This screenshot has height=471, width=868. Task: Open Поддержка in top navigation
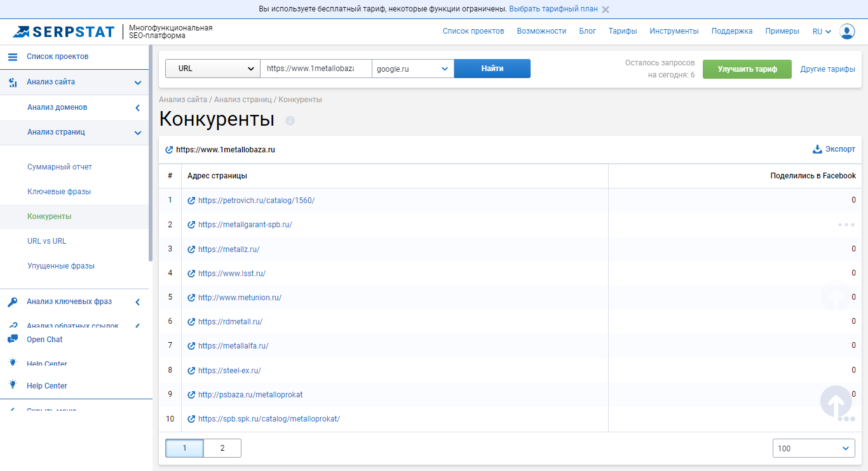click(x=732, y=31)
